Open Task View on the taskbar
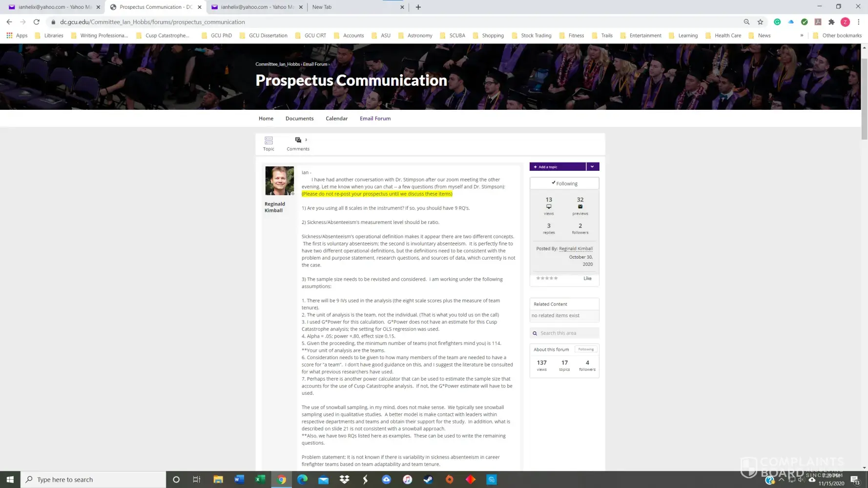 (x=197, y=479)
